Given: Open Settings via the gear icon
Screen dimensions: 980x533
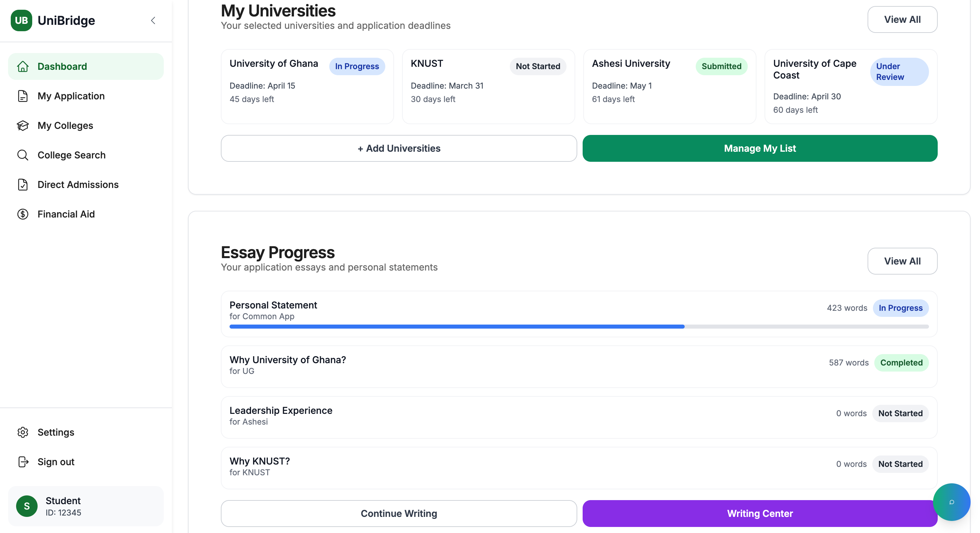Looking at the screenshot, I should 23,432.
